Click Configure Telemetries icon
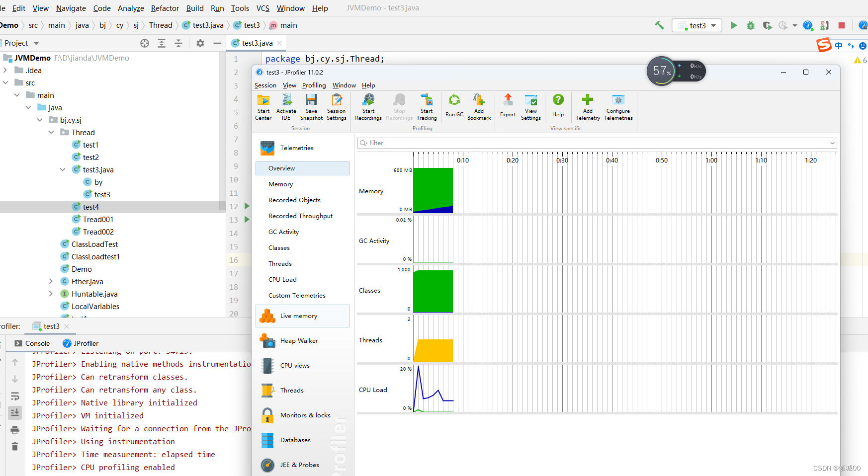 [x=618, y=107]
